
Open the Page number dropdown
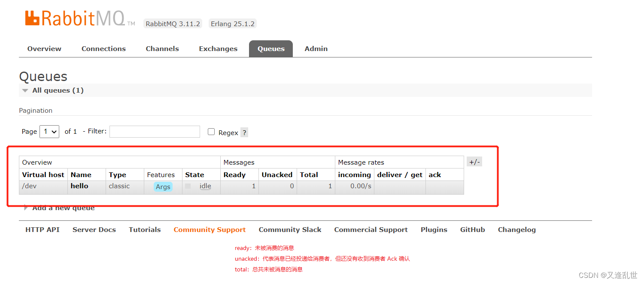(x=49, y=132)
